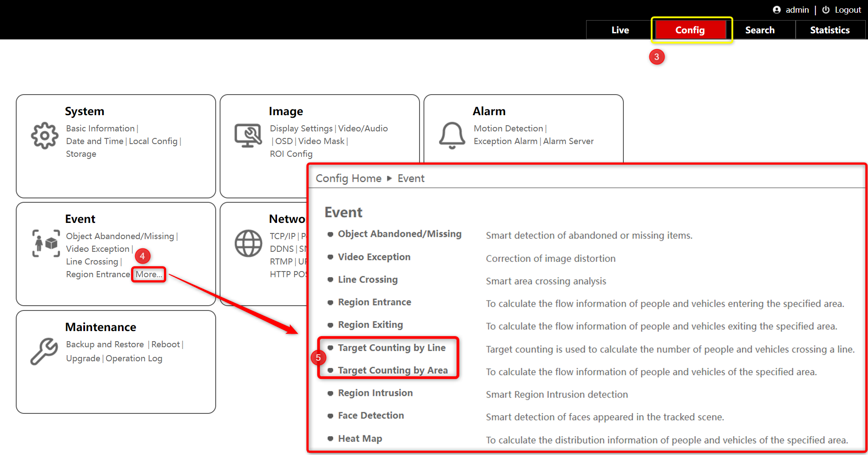Open Local Config link
868x455 pixels.
153,141
